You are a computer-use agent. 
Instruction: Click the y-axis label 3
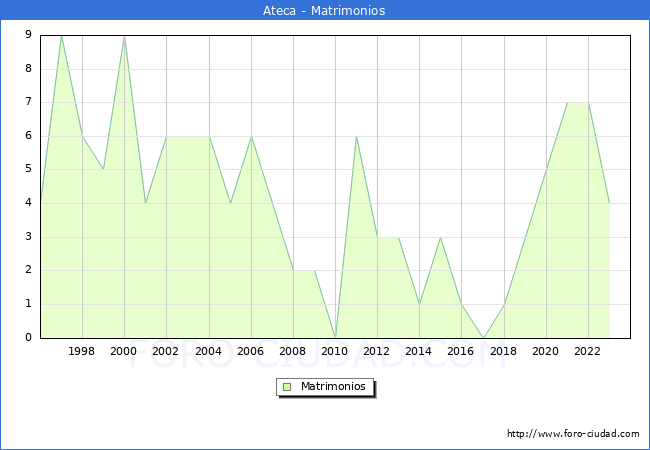(28, 237)
